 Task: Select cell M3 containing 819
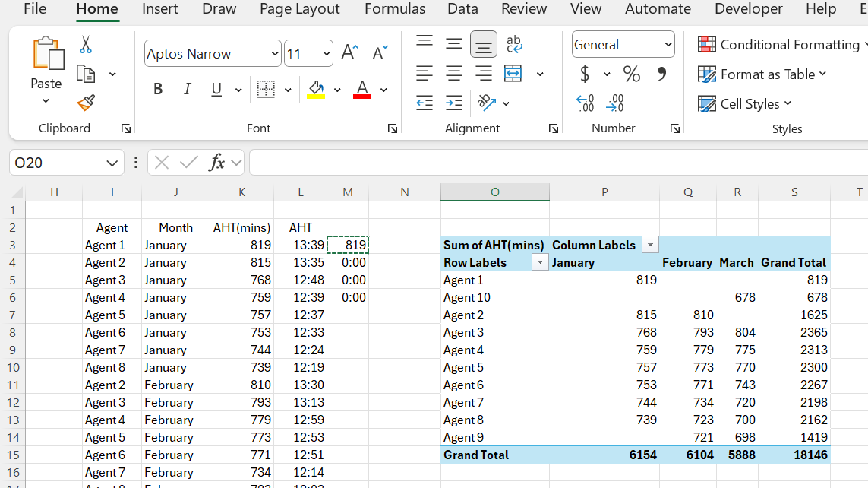click(x=348, y=245)
